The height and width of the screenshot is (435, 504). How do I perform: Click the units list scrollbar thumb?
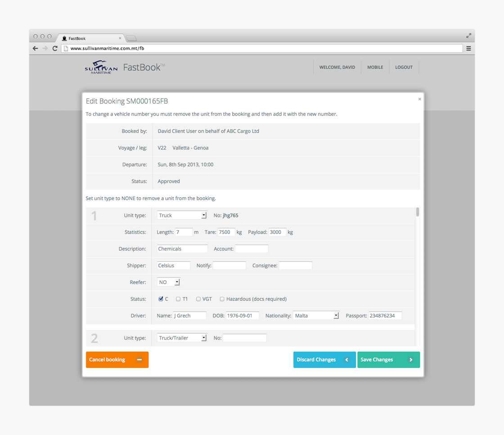coord(418,212)
